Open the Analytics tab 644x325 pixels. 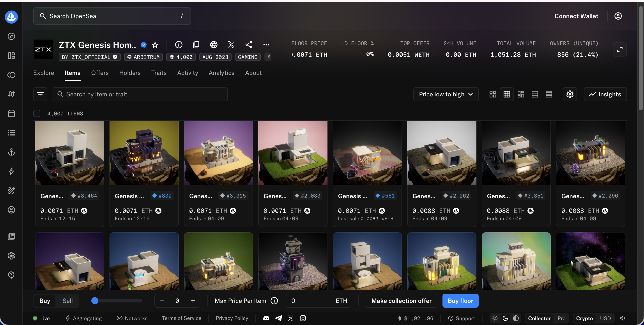(221, 73)
